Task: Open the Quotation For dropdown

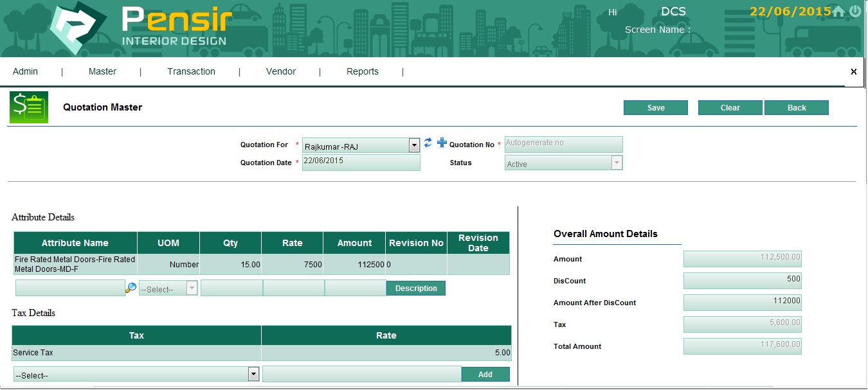Action: tap(414, 146)
